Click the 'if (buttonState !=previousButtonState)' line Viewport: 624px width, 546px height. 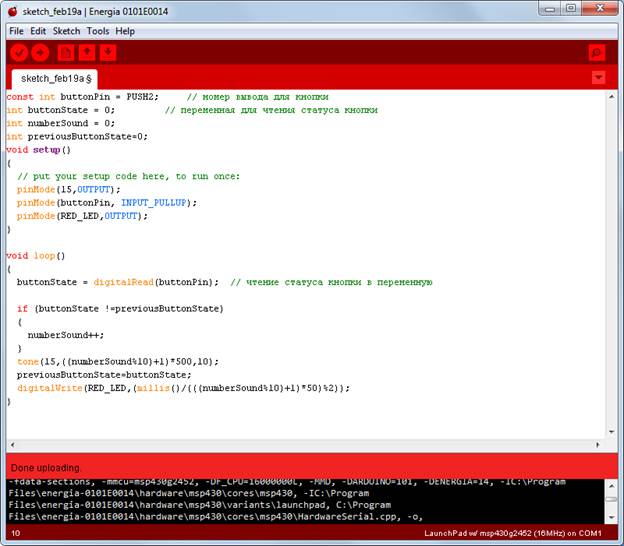(120, 308)
